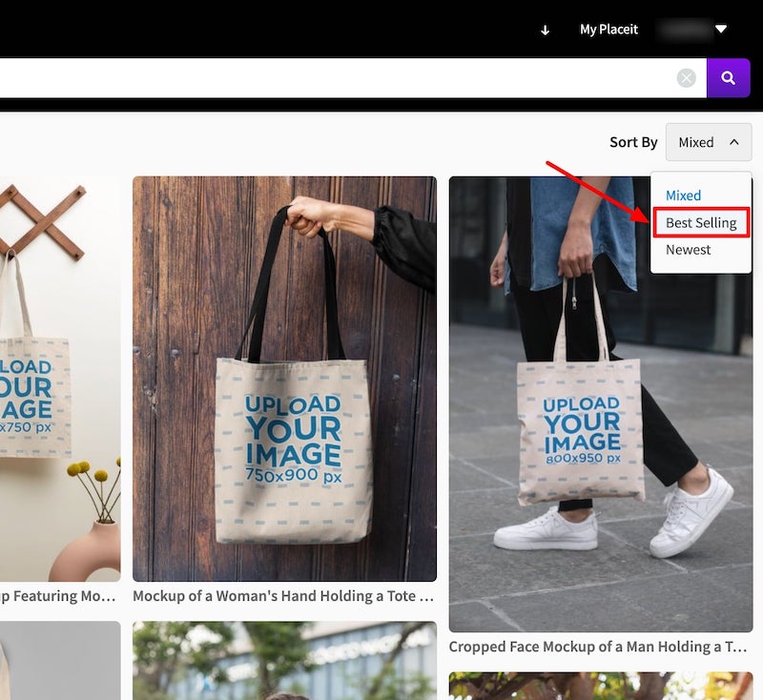This screenshot has height=700, width=763.
Task: Clear the search field with the X icon
Action: [687, 78]
